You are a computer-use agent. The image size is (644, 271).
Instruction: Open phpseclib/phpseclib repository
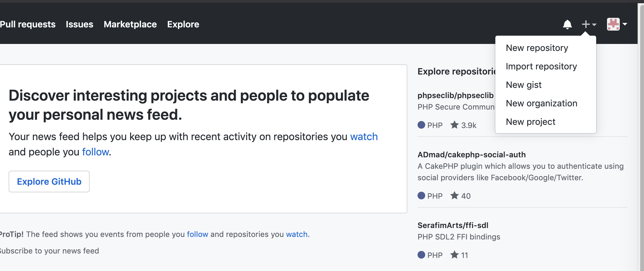(455, 96)
